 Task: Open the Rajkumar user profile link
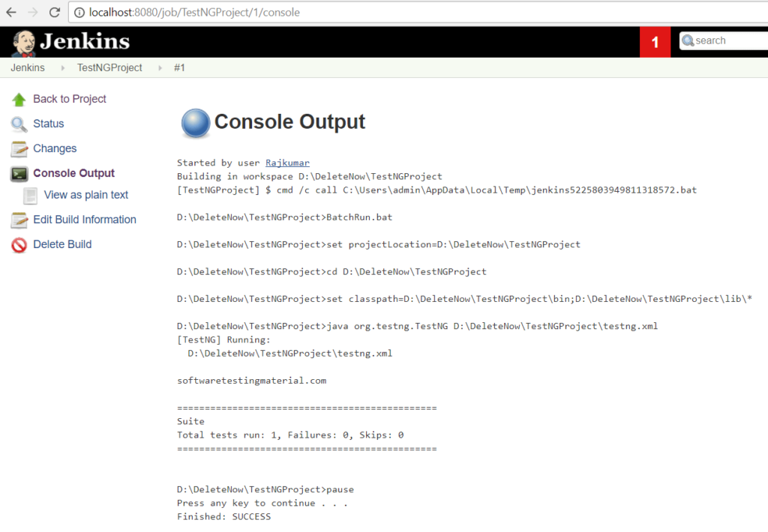[x=287, y=163]
